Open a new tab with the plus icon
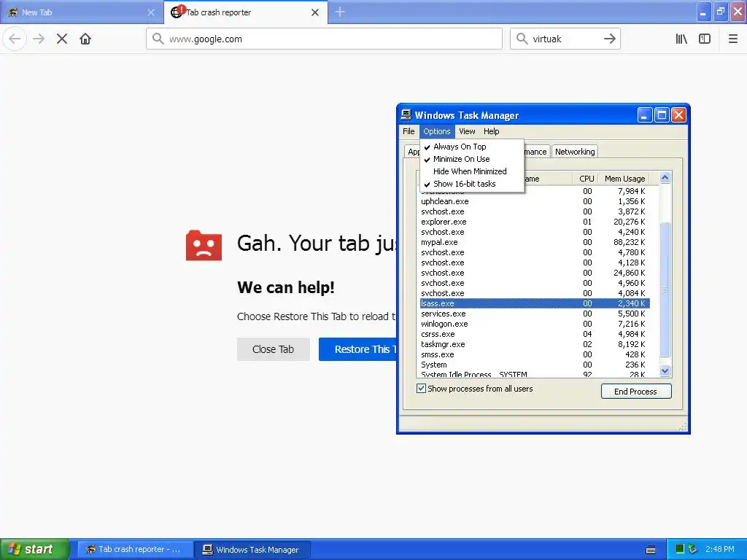 (x=340, y=12)
